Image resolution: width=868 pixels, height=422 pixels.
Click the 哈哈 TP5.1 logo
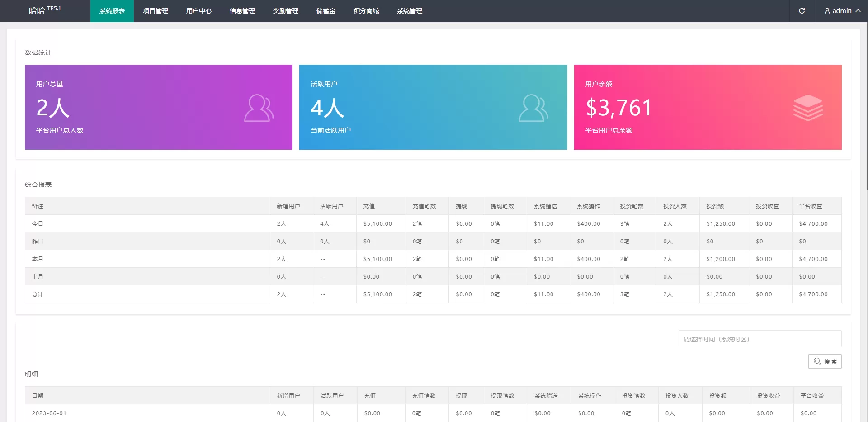[x=44, y=10]
